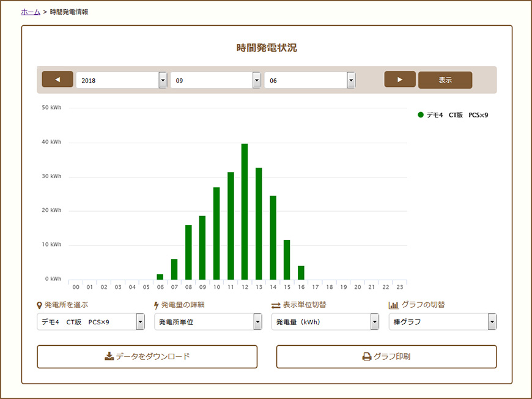
Task: Open the day dropdown showing 06
Action: tap(309, 80)
